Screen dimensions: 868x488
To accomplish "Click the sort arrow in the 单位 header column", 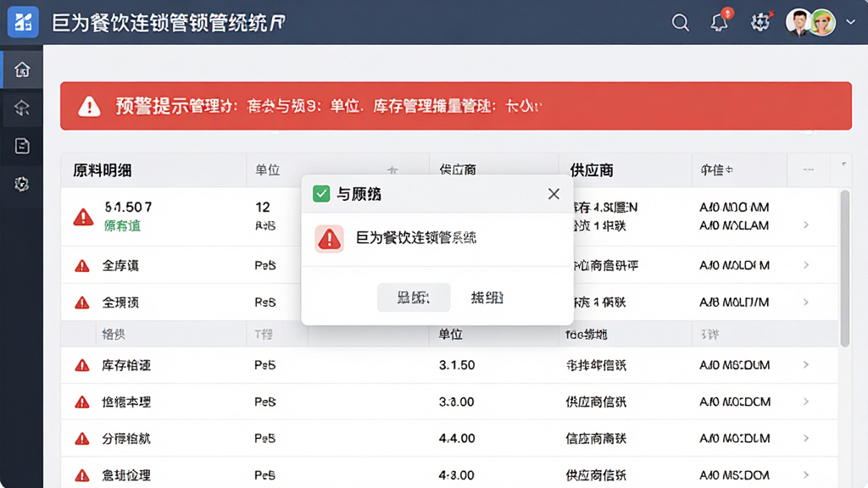I will (x=392, y=171).
